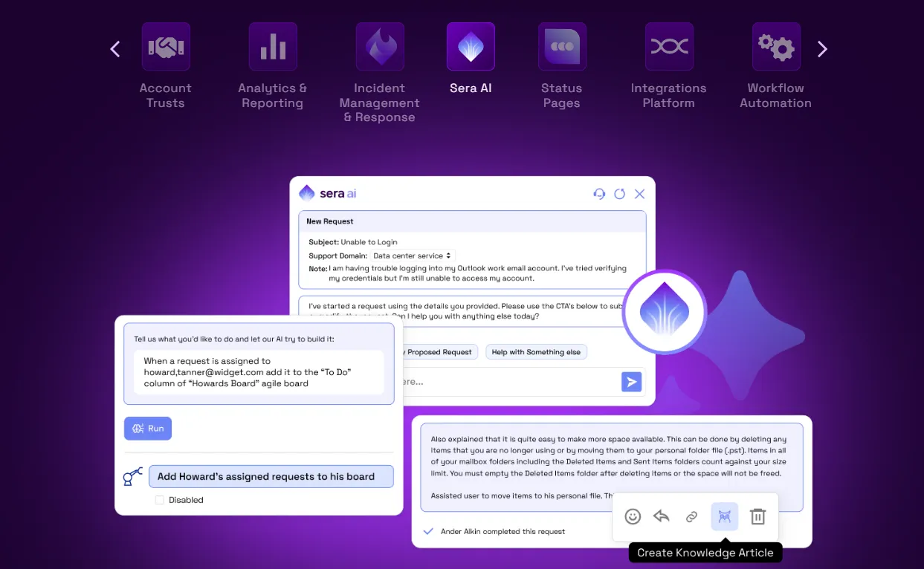
Task: Click the Create Knowledge Article icon
Action: [725, 517]
